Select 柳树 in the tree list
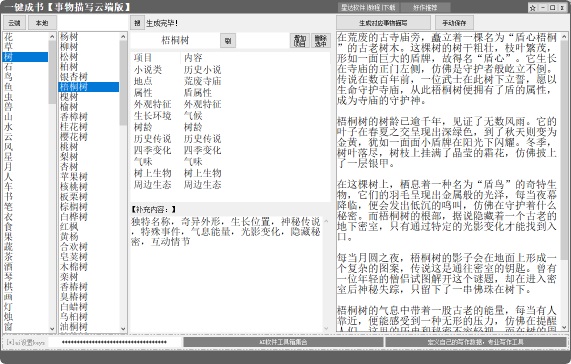Image resolution: width=571 pixels, height=364 pixels. pyautogui.click(x=89, y=47)
